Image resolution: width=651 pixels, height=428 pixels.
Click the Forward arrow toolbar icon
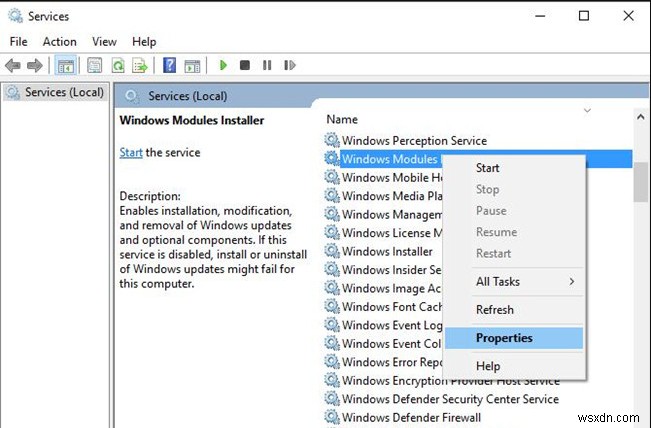(34, 66)
